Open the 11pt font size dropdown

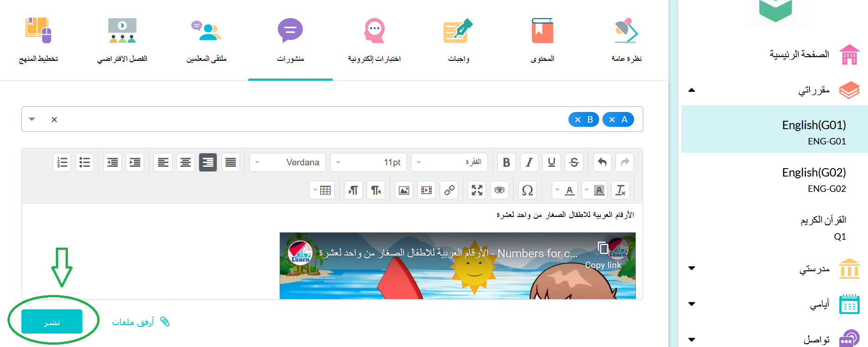pyautogui.click(x=369, y=163)
